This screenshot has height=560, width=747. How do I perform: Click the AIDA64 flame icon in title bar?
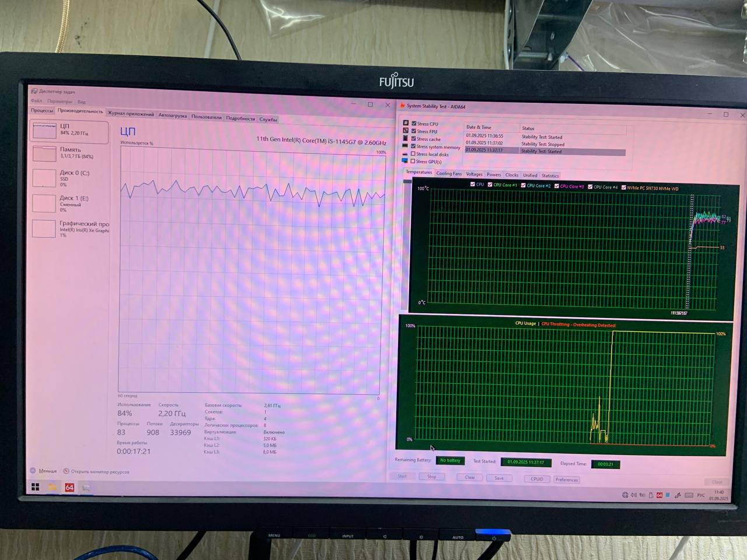pos(402,106)
